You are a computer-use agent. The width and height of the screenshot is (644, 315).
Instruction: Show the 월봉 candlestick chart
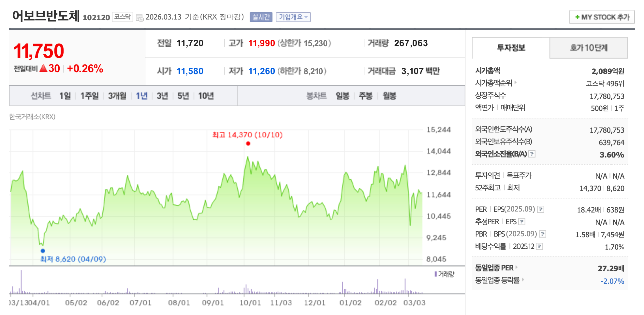(389, 96)
